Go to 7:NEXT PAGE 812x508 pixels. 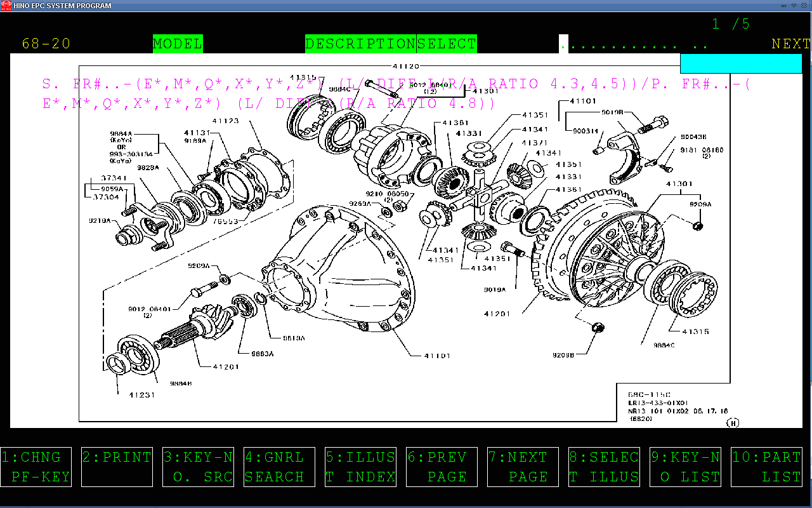(x=523, y=467)
